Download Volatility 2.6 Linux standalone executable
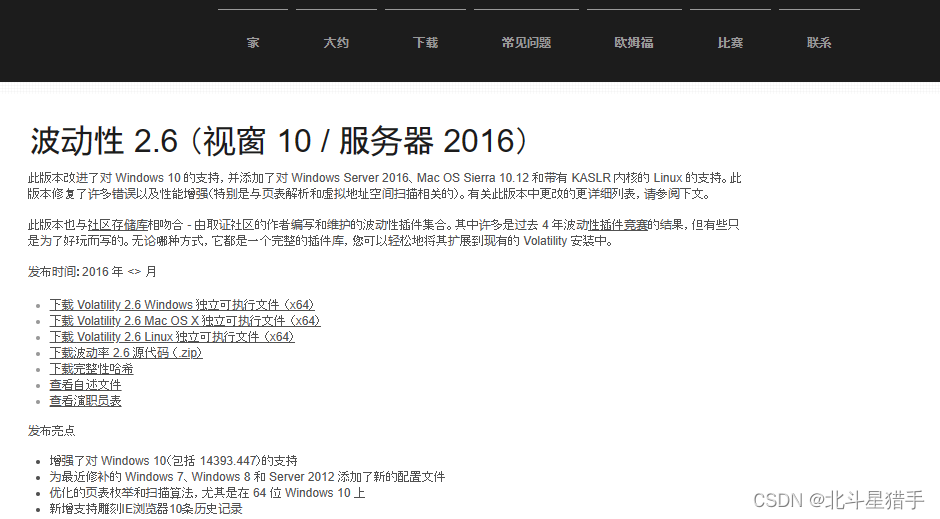This screenshot has width=940, height=519. pos(172,337)
